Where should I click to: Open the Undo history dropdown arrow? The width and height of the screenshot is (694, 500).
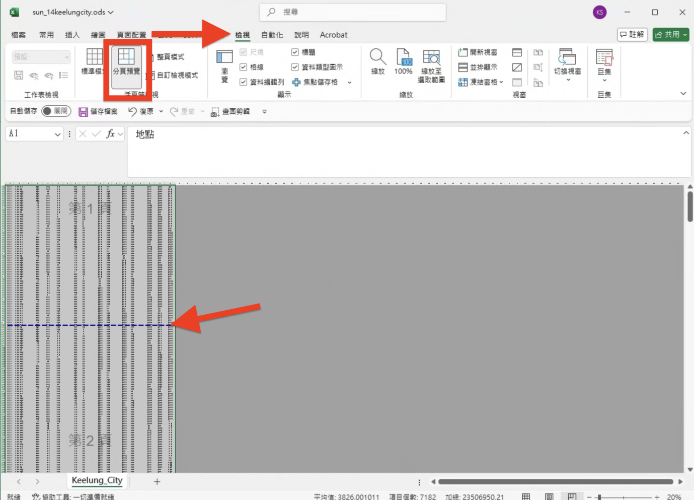(x=161, y=112)
